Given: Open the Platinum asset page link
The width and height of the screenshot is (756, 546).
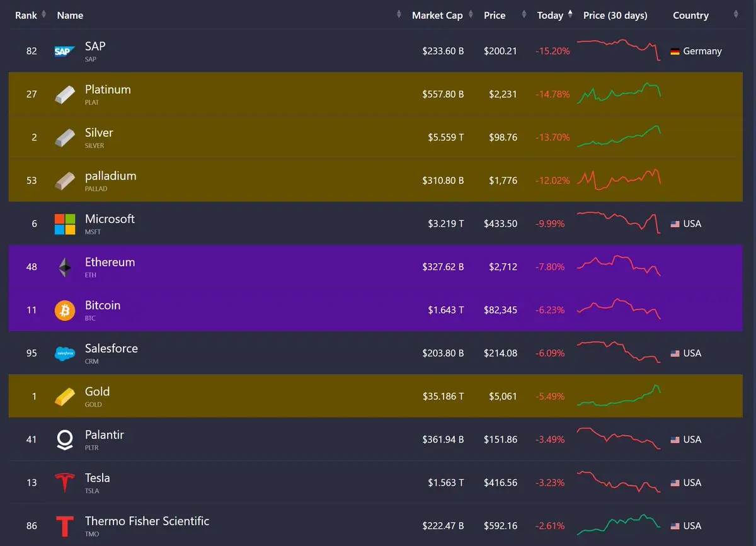Looking at the screenshot, I should [108, 89].
